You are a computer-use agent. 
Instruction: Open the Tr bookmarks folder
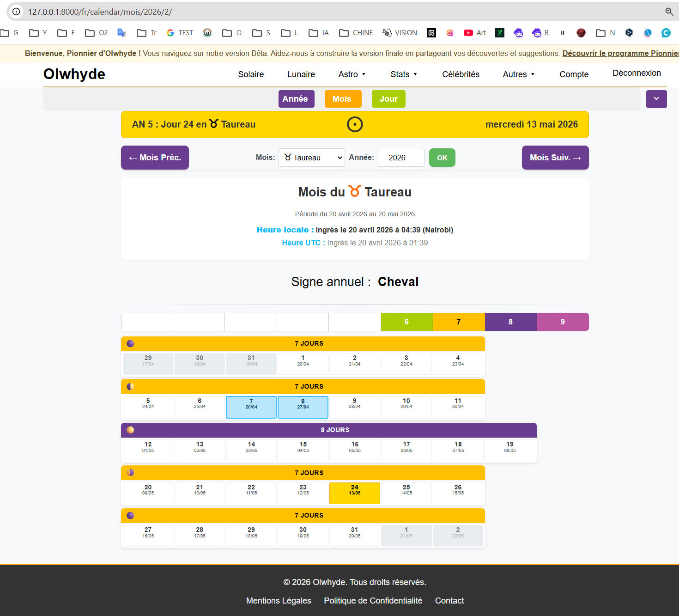click(146, 33)
